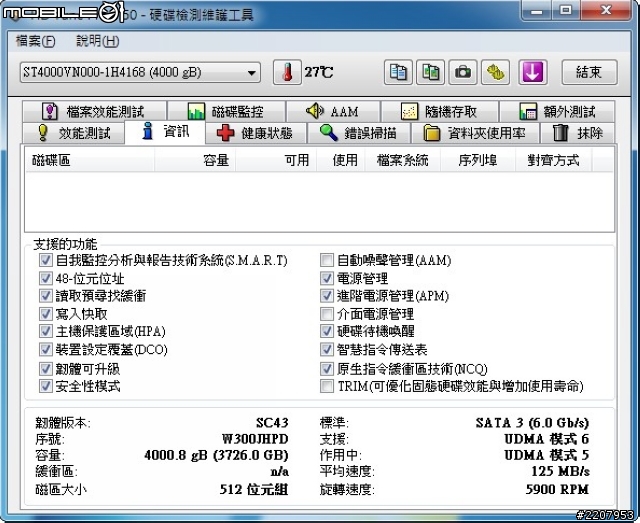This screenshot has height=523, width=640.
Task: Copy info to clipboard toolbar icon
Action: coord(398,72)
